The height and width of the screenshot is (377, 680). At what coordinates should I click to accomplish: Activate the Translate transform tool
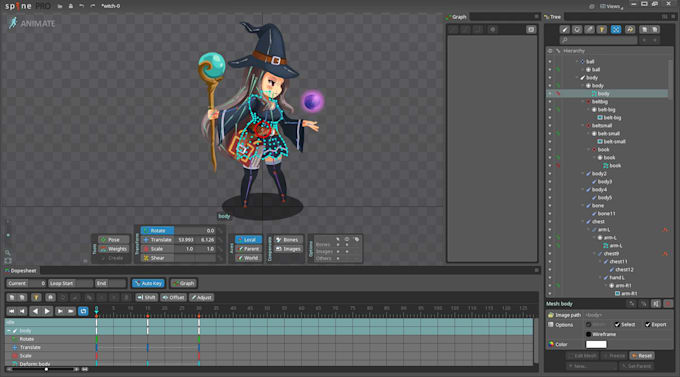(157, 239)
